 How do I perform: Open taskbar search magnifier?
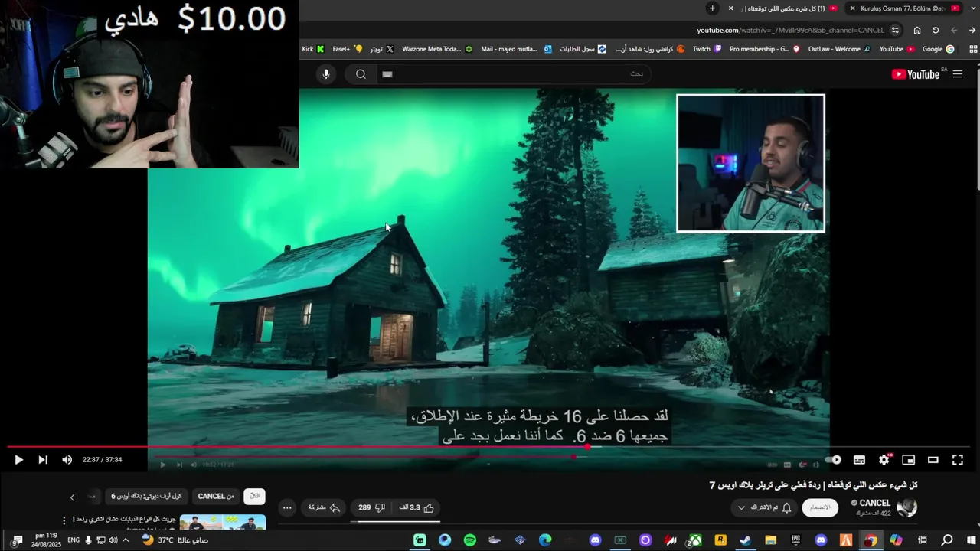coord(947,540)
